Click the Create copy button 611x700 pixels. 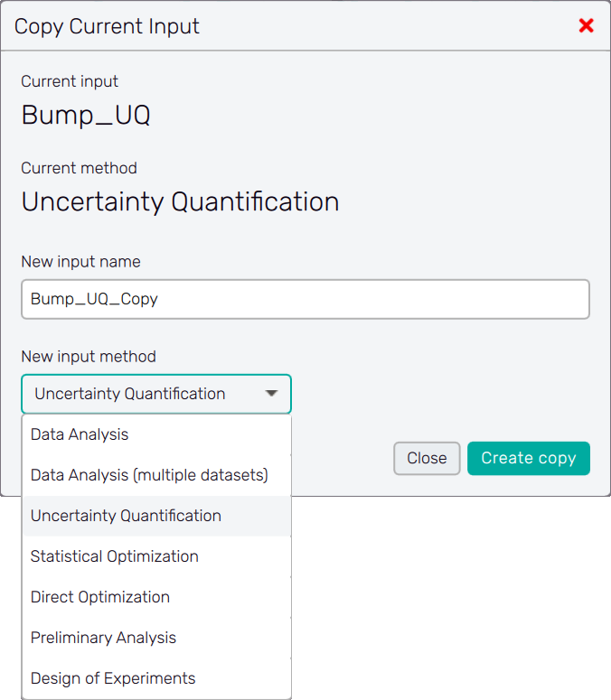tap(529, 458)
